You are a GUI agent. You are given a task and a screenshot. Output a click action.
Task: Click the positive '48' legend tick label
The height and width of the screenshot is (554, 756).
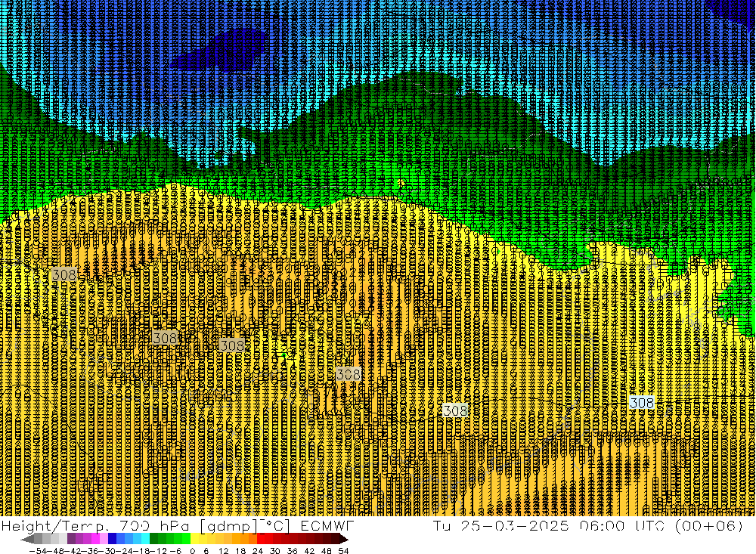tap(327, 551)
